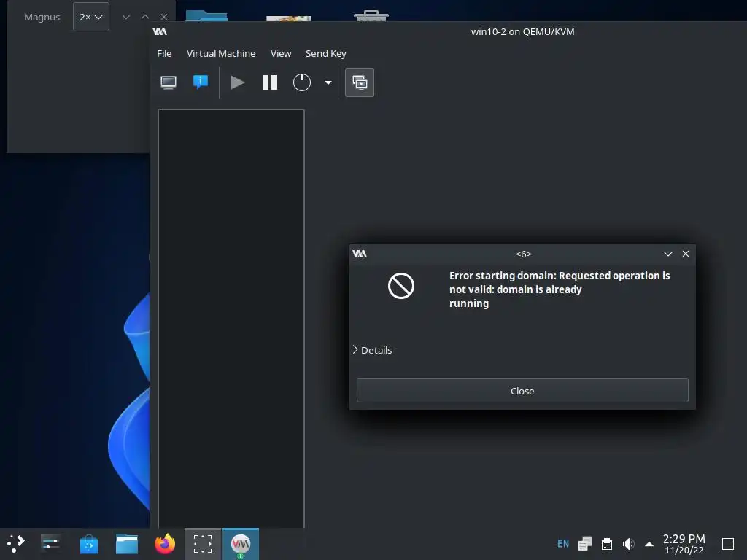
Task: Expand hidden system tray icons
Action: click(x=649, y=544)
